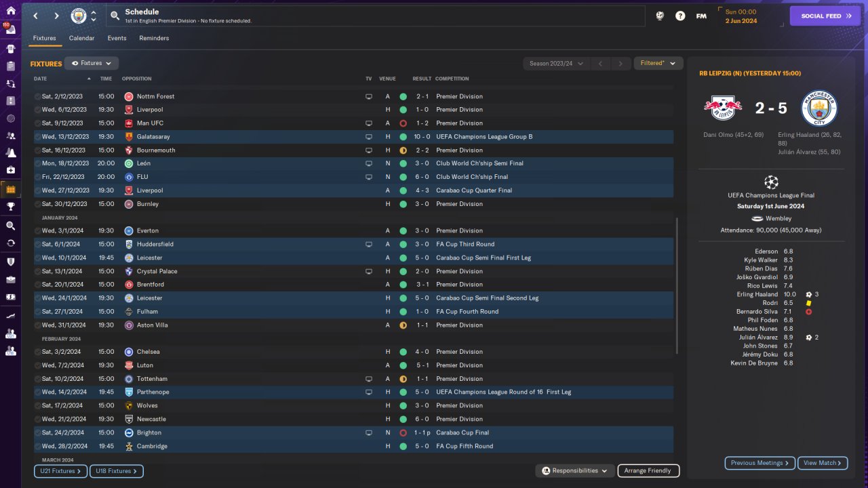The width and height of the screenshot is (868, 488).
Task: Click the Manchester City badge in header
Action: (x=79, y=16)
